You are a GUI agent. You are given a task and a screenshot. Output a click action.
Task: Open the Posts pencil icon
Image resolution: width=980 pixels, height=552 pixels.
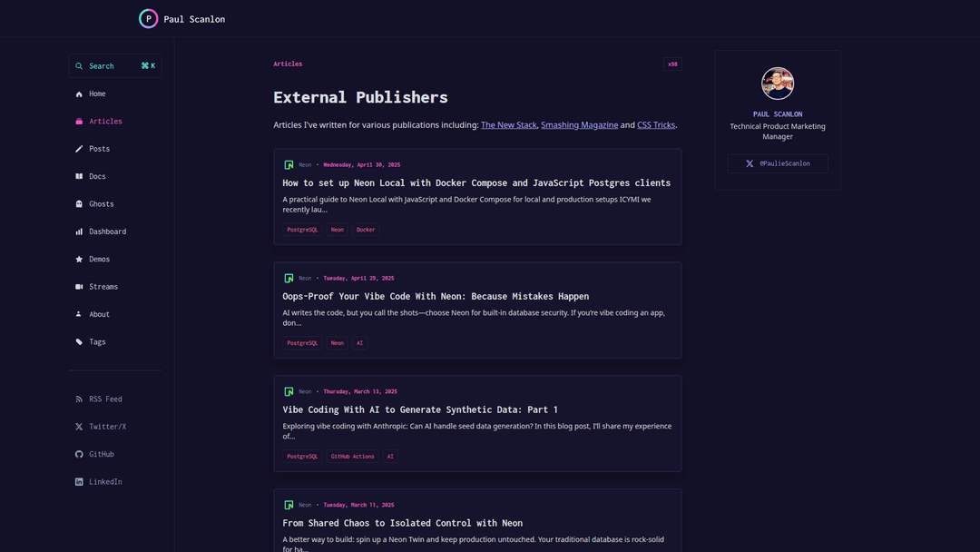click(x=79, y=149)
